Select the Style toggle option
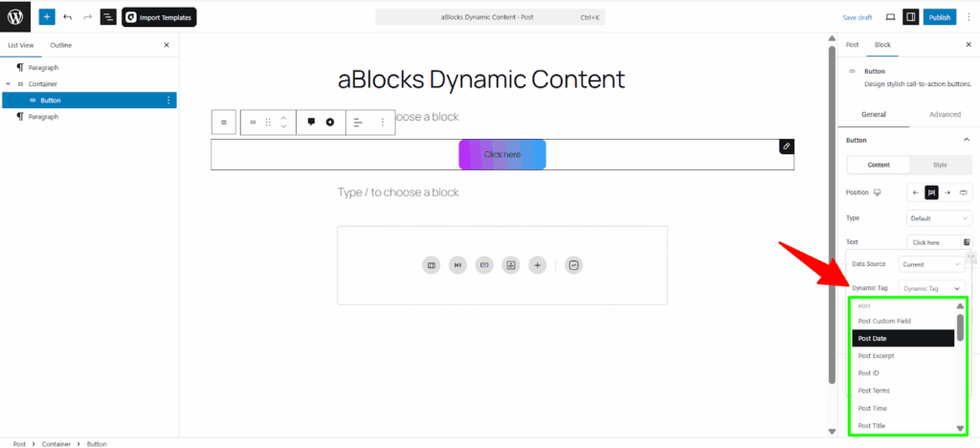 940,165
